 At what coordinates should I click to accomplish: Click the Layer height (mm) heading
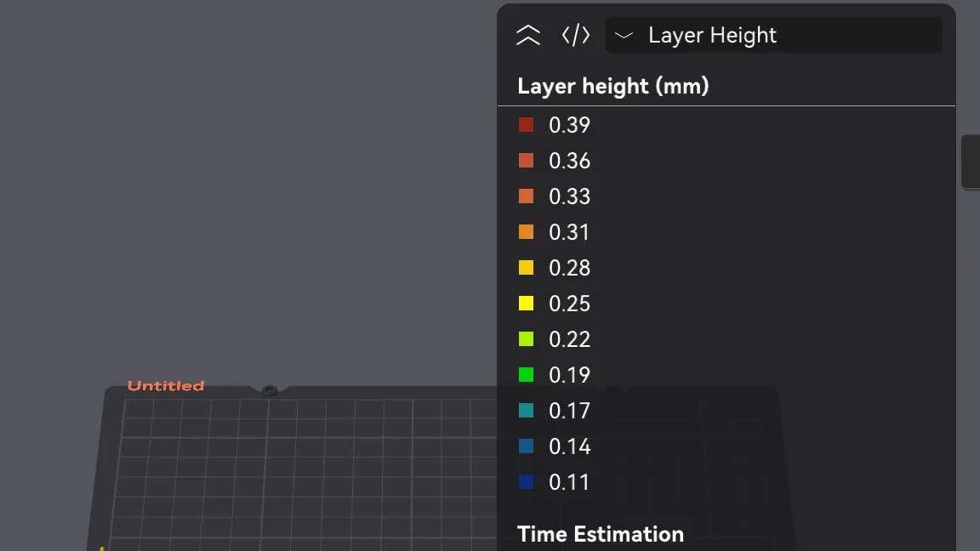pyautogui.click(x=613, y=86)
